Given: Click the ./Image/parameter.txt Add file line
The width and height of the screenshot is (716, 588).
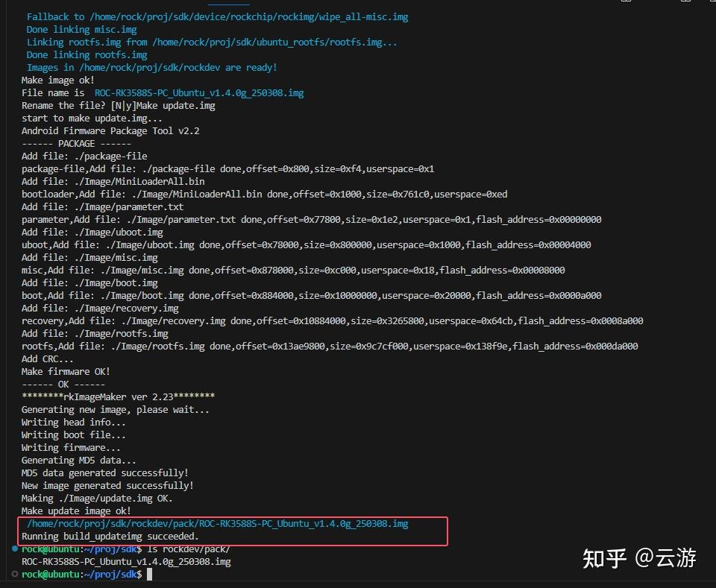Looking at the screenshot, I should tap(102, 207).
